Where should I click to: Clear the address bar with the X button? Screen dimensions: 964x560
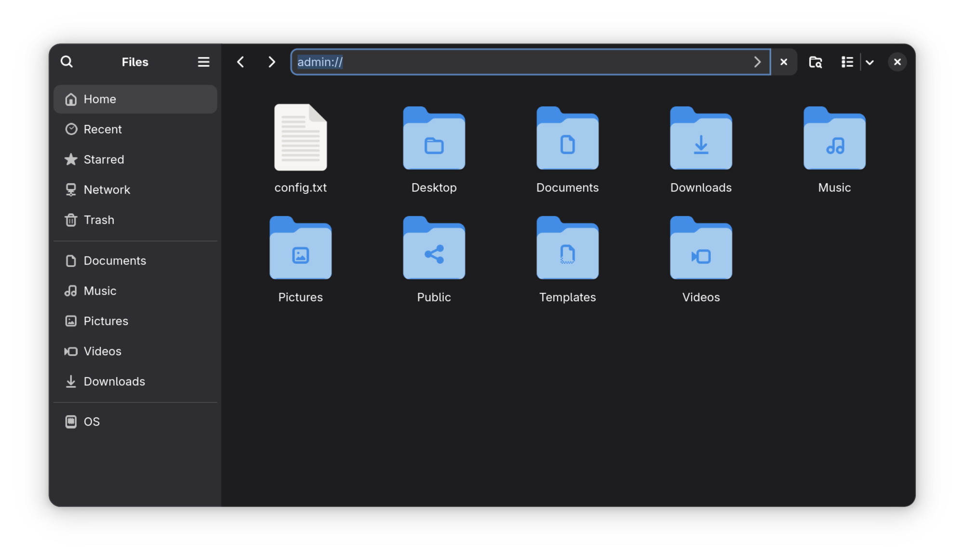784,62
